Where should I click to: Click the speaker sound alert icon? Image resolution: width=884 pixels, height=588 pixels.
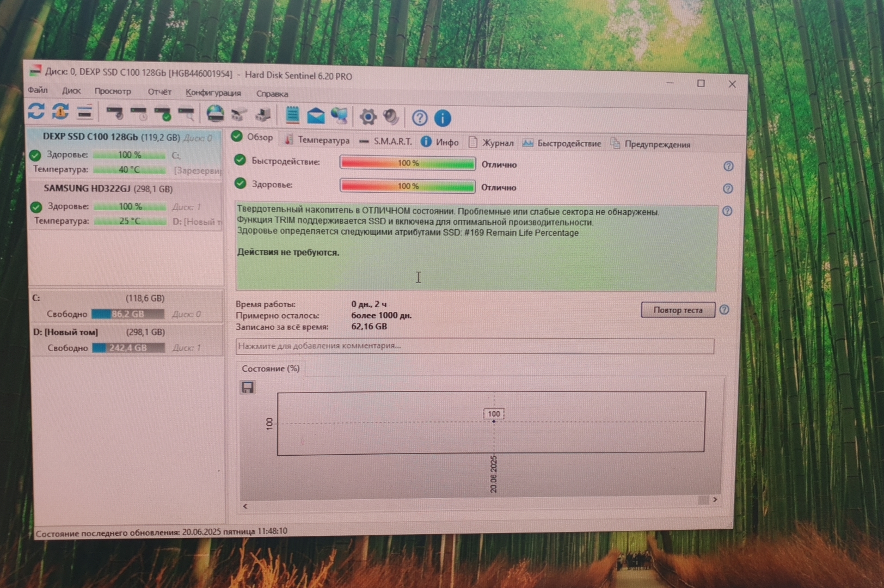[391, 117]
